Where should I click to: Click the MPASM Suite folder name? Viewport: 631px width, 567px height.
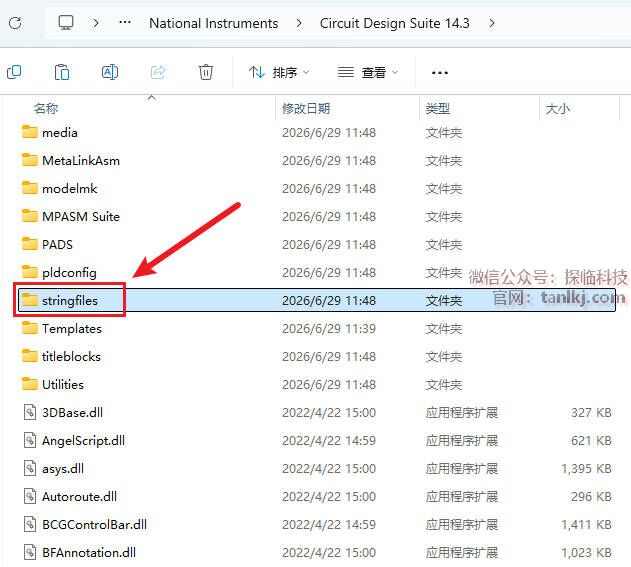pyautogui.click(x=81, y=216)
